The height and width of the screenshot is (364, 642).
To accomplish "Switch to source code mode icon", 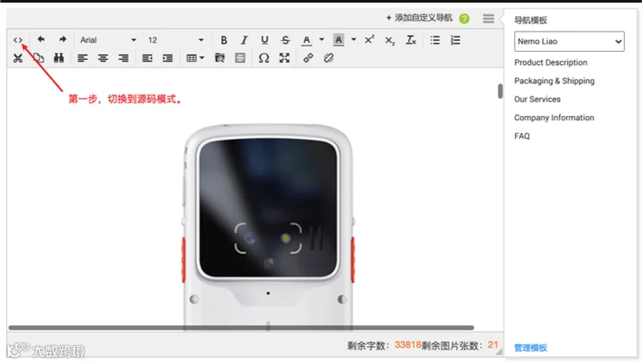I will 18,40.
